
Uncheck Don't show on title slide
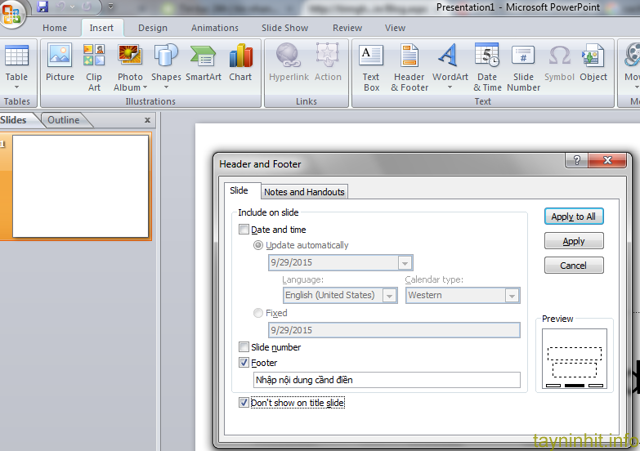244,402
